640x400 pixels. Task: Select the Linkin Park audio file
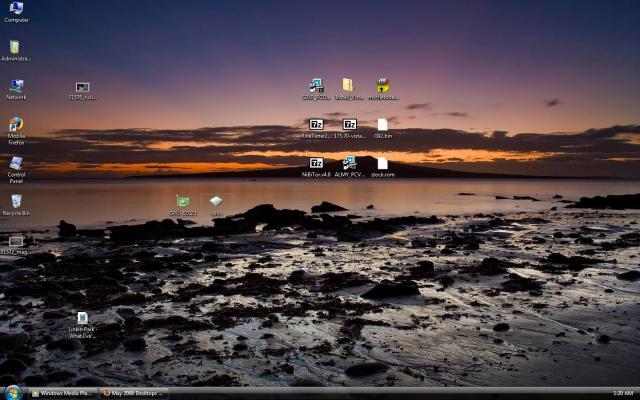point(82,325)
